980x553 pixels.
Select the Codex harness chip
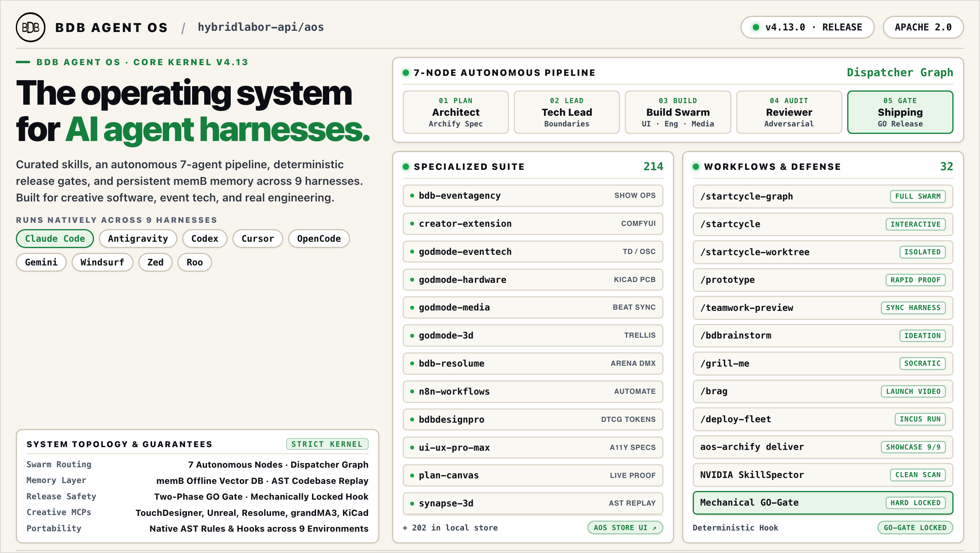205,239
